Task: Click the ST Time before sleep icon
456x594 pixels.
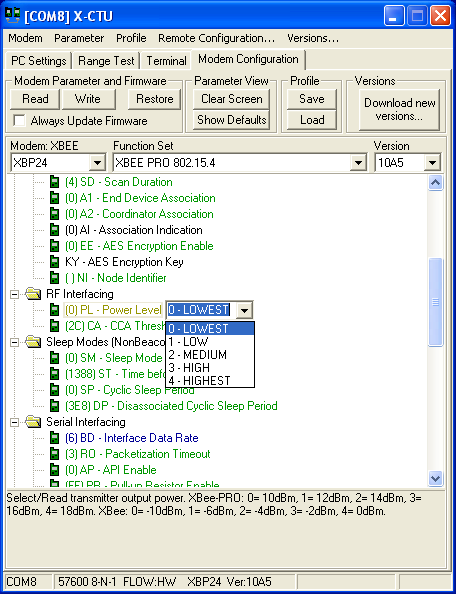Action: pos(55,374)
